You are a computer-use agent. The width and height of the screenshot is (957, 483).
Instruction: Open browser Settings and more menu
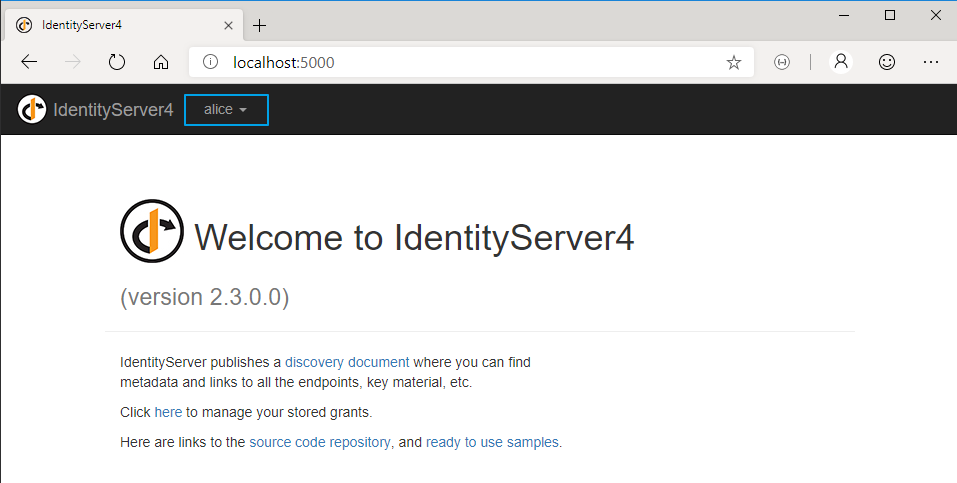click(x=931, y=62)
